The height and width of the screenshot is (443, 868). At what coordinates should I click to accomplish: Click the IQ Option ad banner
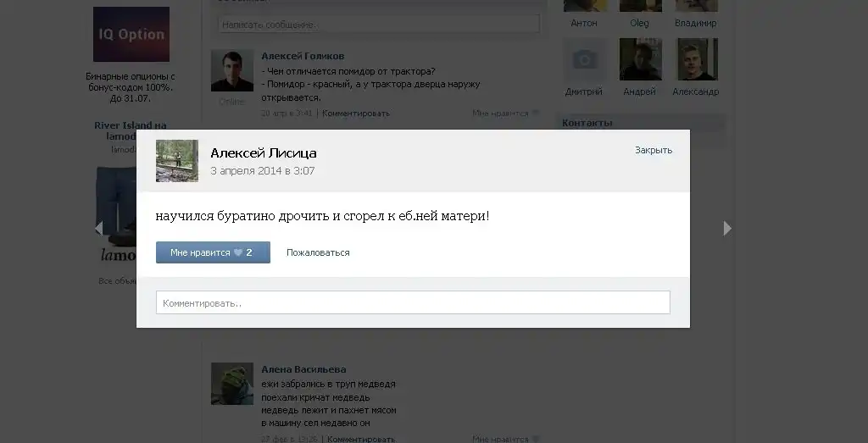(x=131, y=34)
